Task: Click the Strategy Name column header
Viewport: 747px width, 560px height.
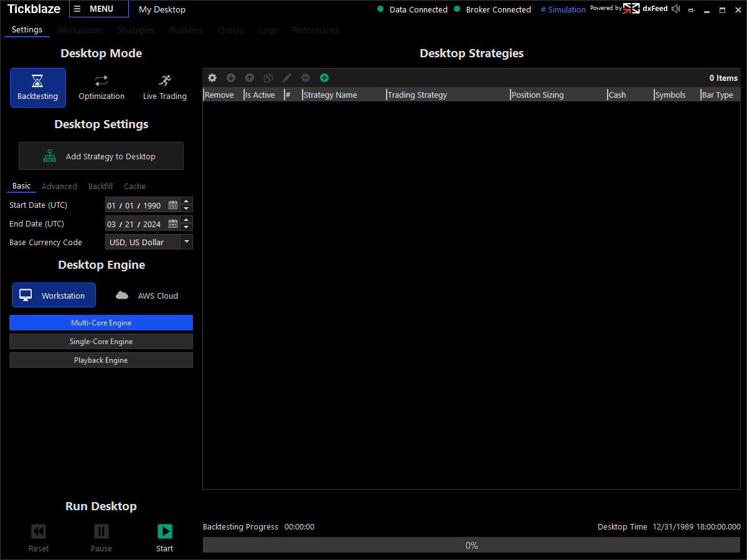Action: (x=342, y=95)
